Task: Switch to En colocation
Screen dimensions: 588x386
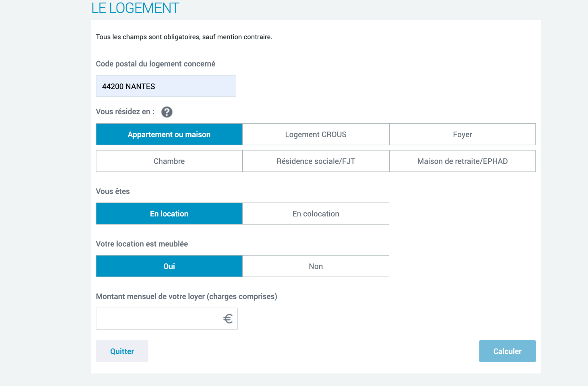Action: [x=316, y=214]
